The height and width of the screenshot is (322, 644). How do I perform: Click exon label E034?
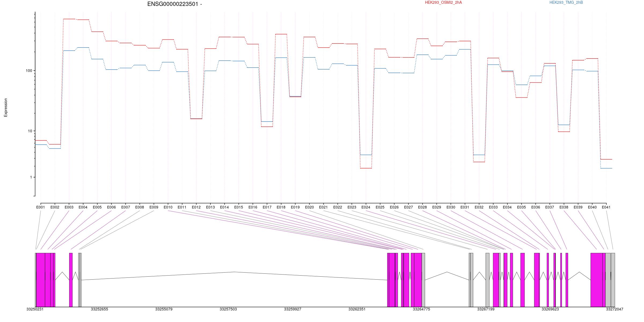click(507, 207)
